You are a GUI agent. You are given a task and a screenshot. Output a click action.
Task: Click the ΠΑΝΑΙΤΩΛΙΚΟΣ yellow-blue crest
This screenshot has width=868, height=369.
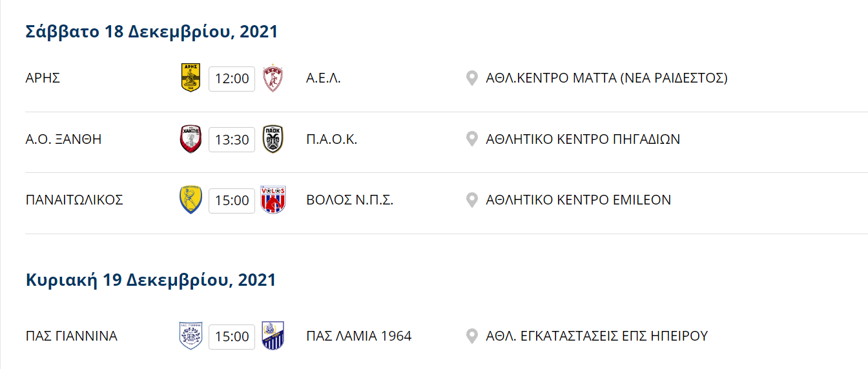coord(191,200)
